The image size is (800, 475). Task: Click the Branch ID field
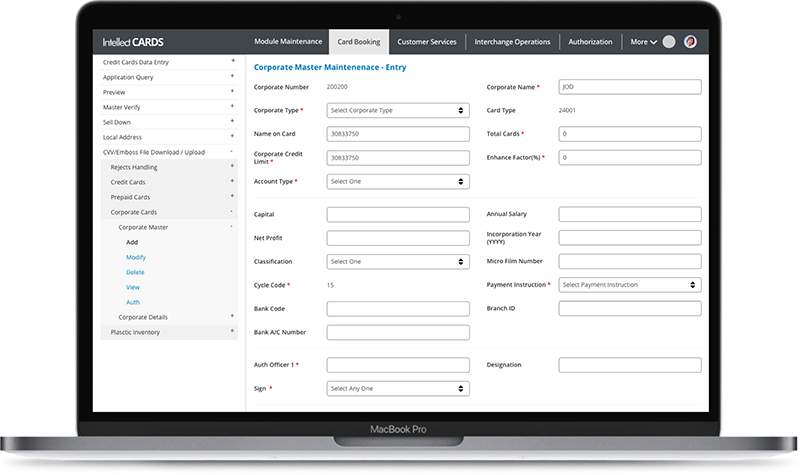tap(630, 309)
